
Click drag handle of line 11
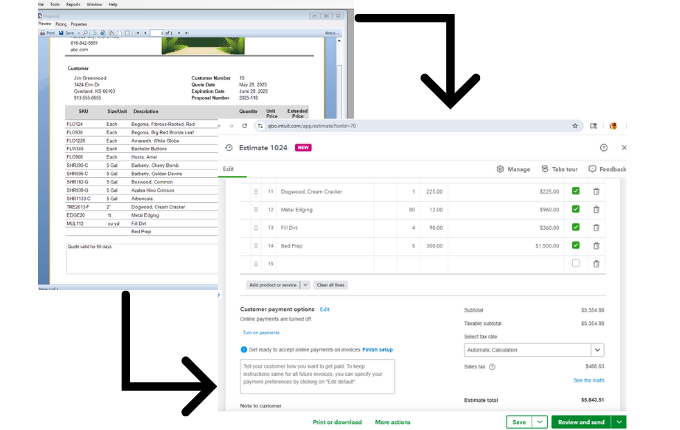coord(256,191)
